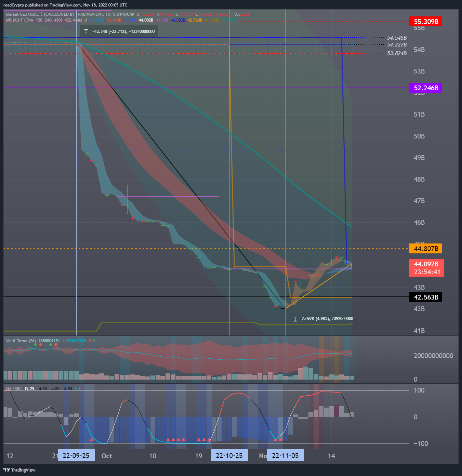The height and width of the screenshot is (476, 462).
Task: Click the 50B tick on price axis
Action: [x=419, y=136]
